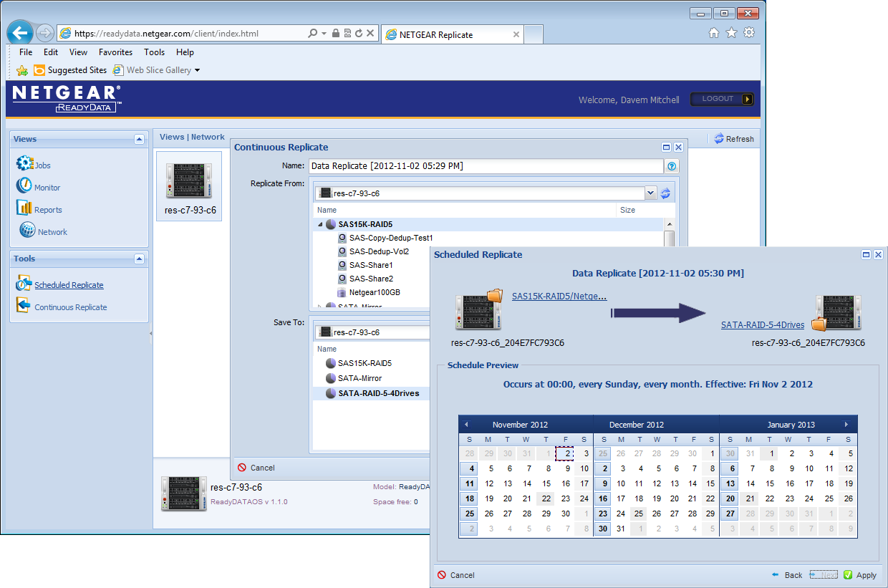The height and width of the screenshot is (588, 888).
Task: Collapse the SAS15K-RAID5 tree node
Action: click(319, 224)
